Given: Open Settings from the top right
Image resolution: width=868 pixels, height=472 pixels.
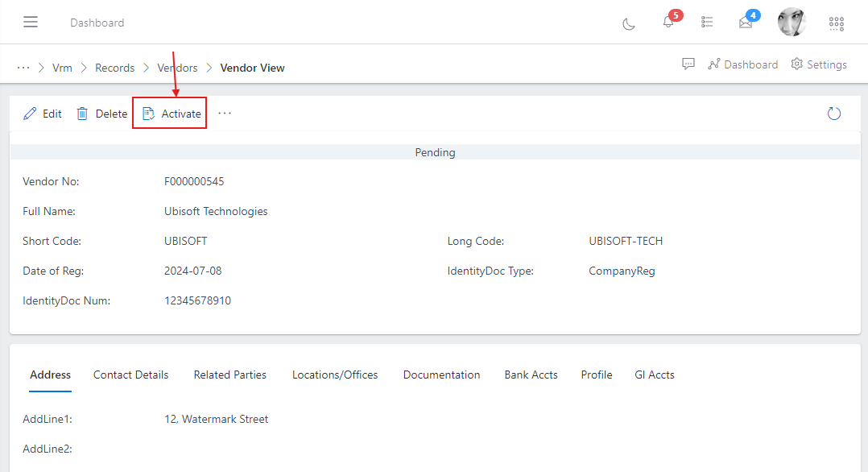Looking at the screenshot, I should 818,64.
